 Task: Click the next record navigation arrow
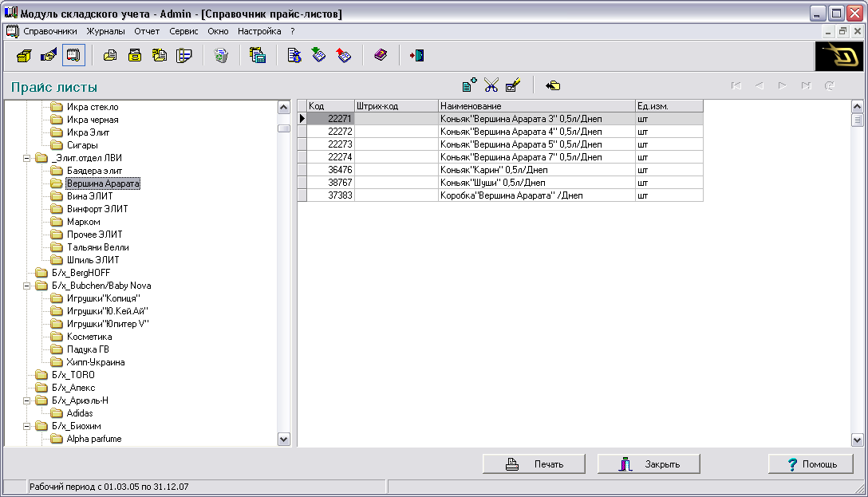pyautogui.click(x=782, y=85)
